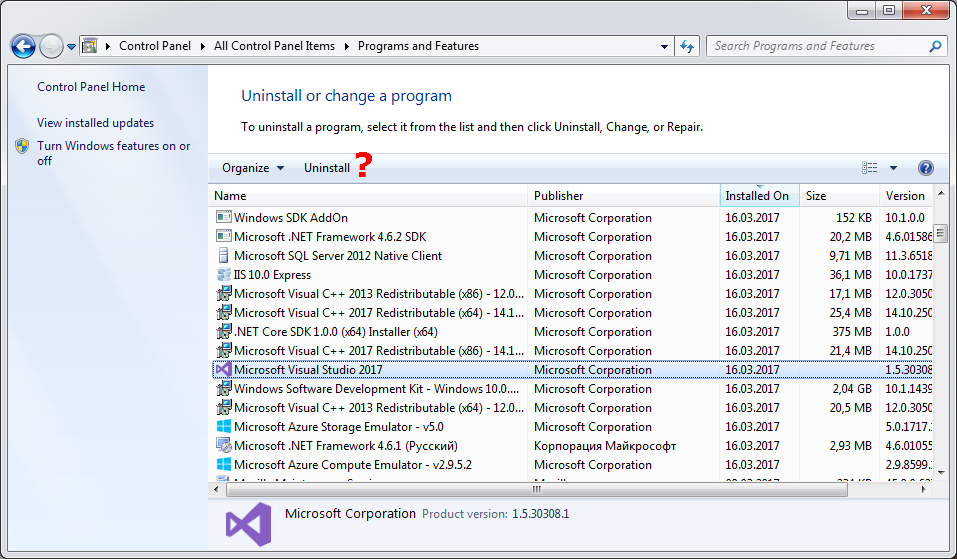Click the IIS 10.0 Express icon
This screenshot has width=957, height=559.
pyautogui.click(x=223, y=275)
